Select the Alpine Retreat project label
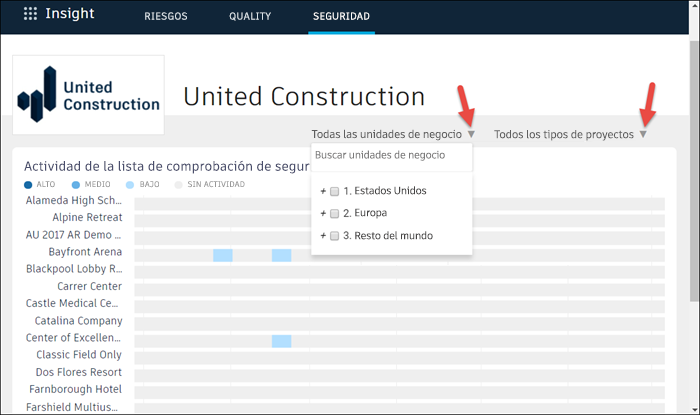700x415 pixels. (87, 217)
